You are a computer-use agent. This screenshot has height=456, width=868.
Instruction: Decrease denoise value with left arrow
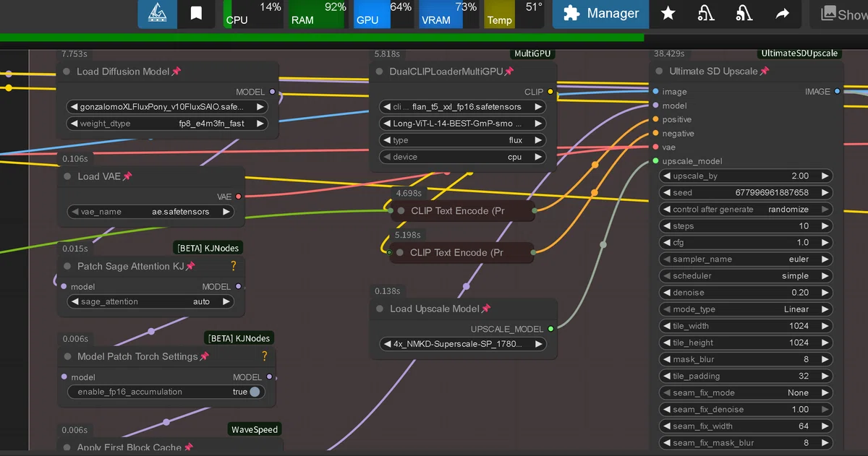click(666, 292)
